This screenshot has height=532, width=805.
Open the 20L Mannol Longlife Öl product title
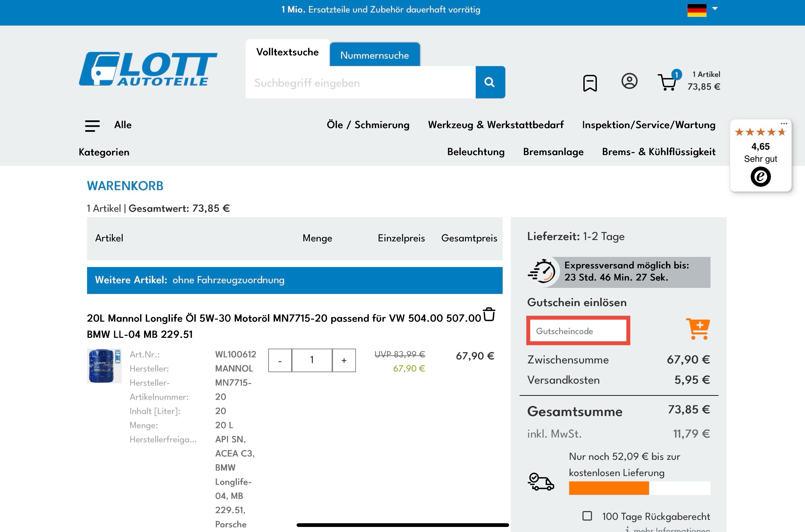click(x=284, y=326)
